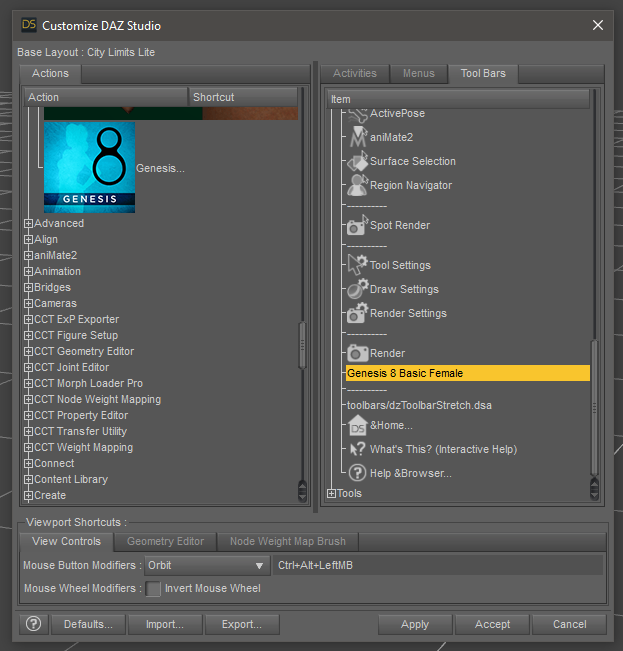Click the &Home DS house icon
623x651 pixels.
click(358, 426)
